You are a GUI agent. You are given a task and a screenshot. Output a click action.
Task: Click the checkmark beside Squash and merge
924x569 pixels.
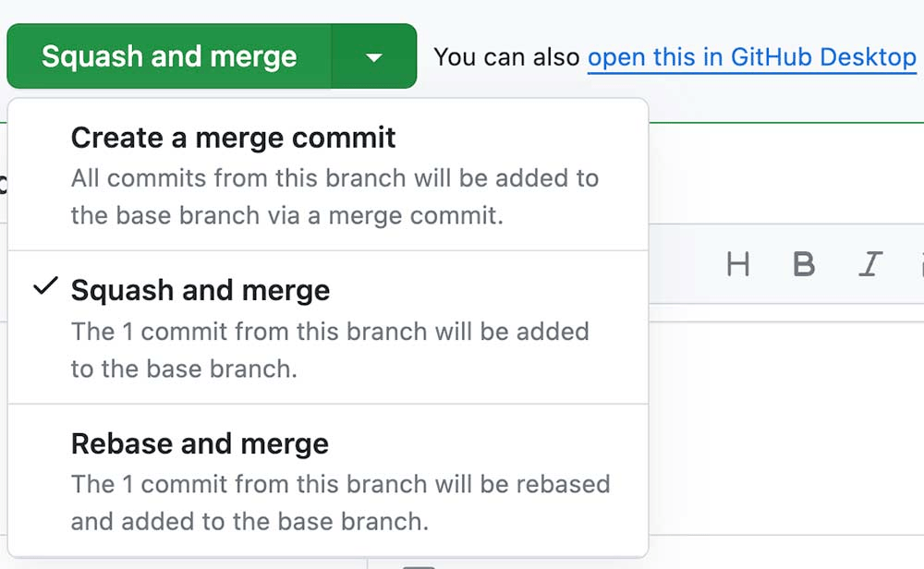[x=44, y=289]
